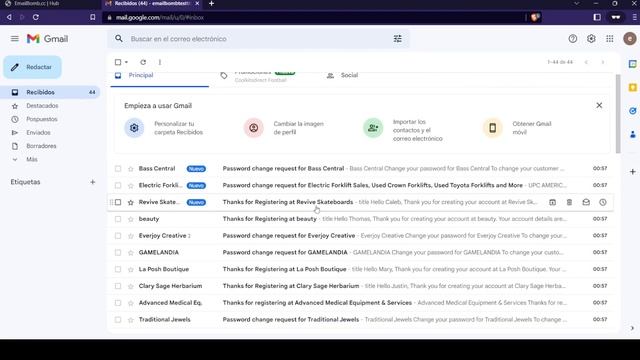
Task: Tick the checkbox for Bass Central email
Action: (118, 169)
